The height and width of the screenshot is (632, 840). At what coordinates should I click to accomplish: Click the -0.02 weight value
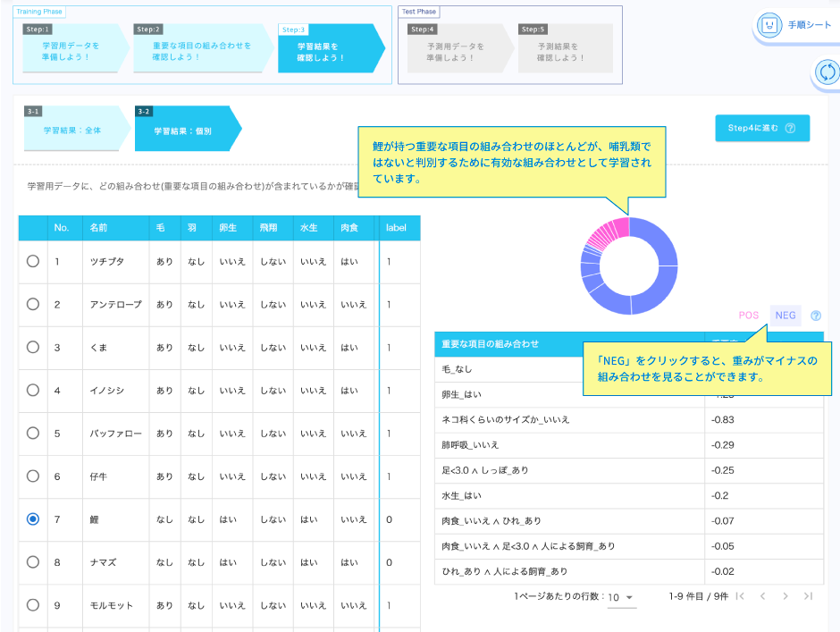(x=723, y=571)
